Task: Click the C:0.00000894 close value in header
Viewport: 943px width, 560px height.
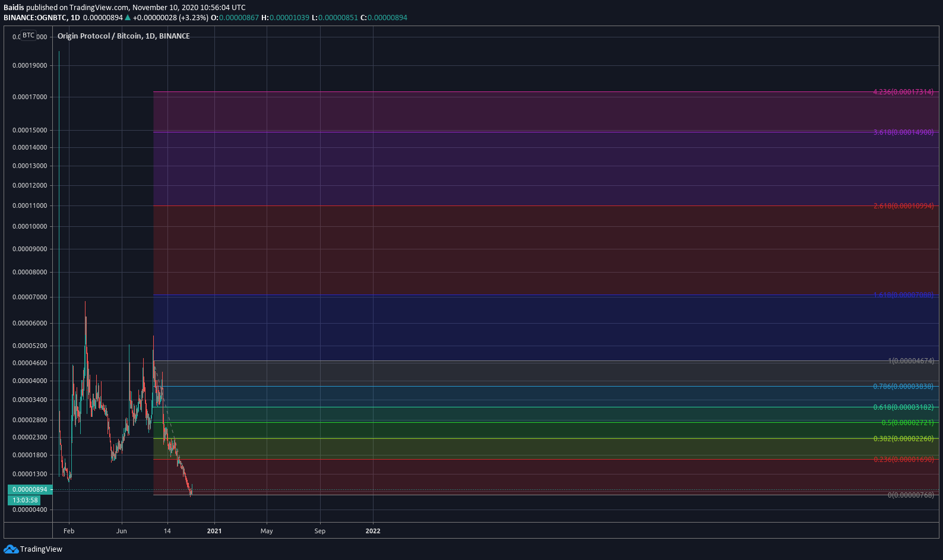Action: 384,18
